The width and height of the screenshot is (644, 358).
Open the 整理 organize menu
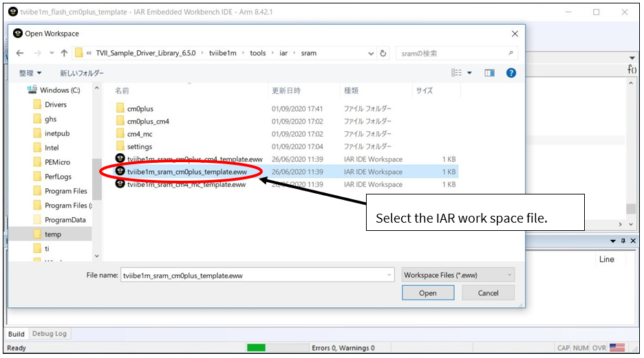tap(30, 73)
